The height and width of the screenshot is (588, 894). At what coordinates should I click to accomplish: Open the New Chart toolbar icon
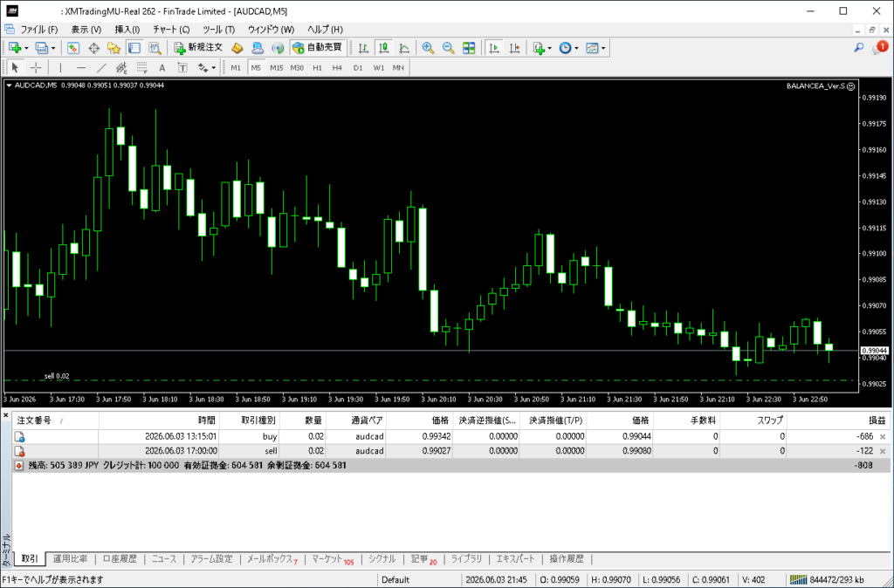pos(15,49)
